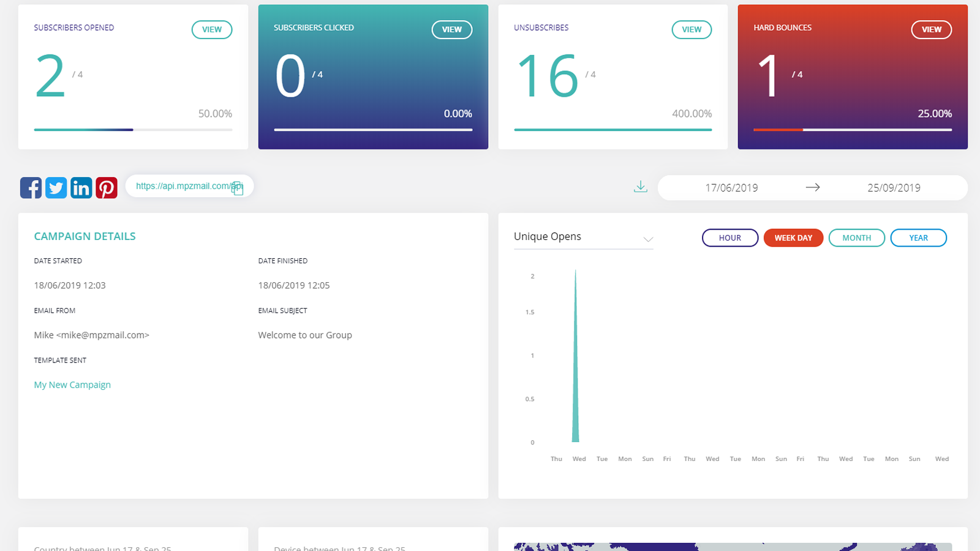Share campaign via Twitter icon

(x=56, y=187)
